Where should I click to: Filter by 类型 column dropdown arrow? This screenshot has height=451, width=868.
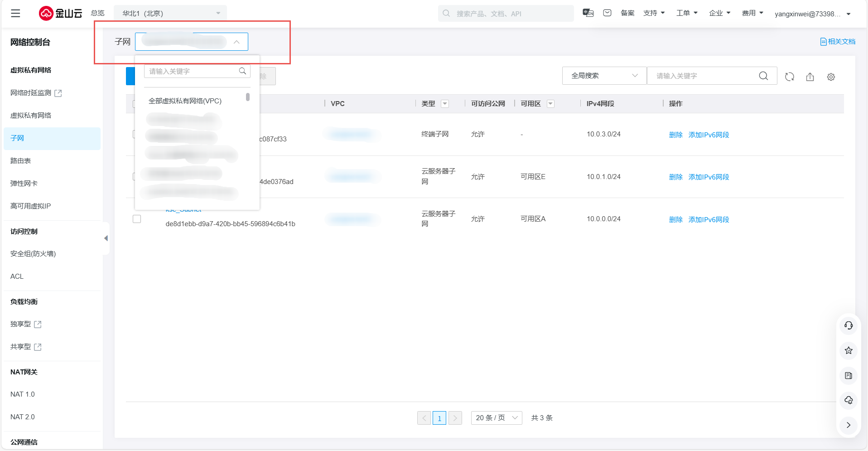(445, 104)
